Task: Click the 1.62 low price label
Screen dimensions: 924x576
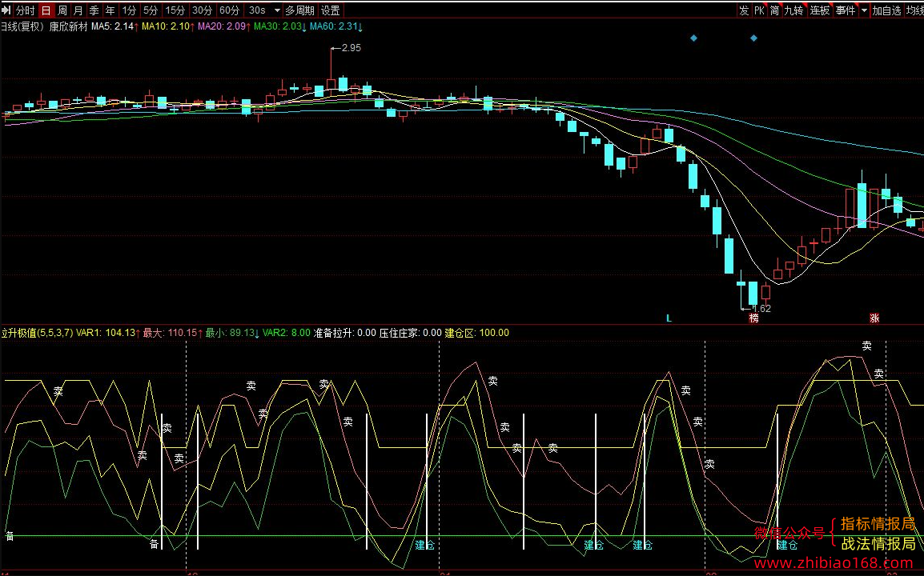Action: click(761, 308)
